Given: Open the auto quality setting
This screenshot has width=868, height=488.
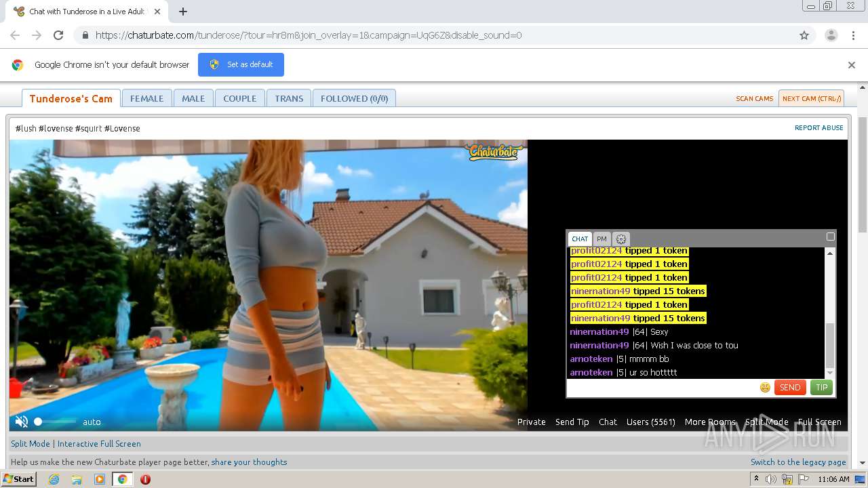Looking at the screenshot, I should click(92, 422).
